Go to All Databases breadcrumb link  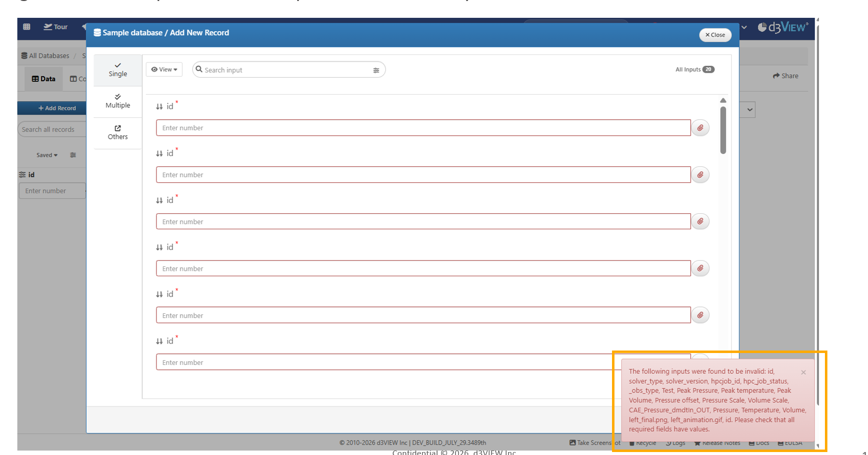point(45,55)
